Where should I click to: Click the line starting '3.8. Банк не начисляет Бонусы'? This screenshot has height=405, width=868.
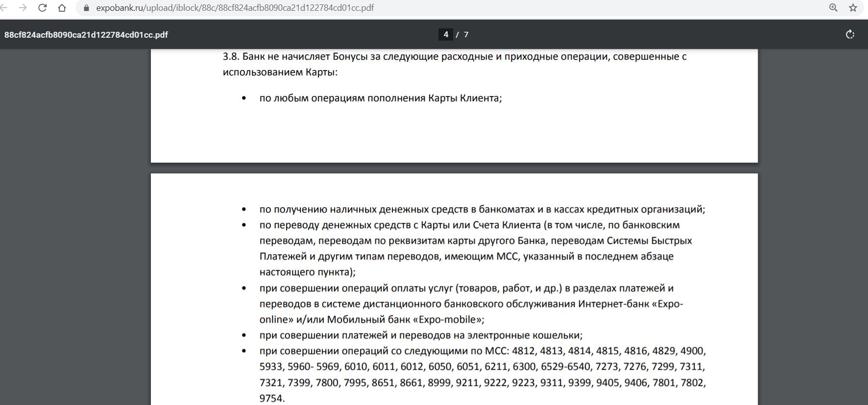pyautogui.click(x=455, y=56)
